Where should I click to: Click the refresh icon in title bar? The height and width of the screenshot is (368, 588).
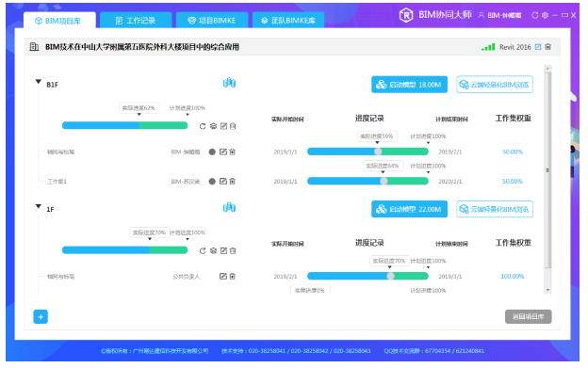coord(534,15)
